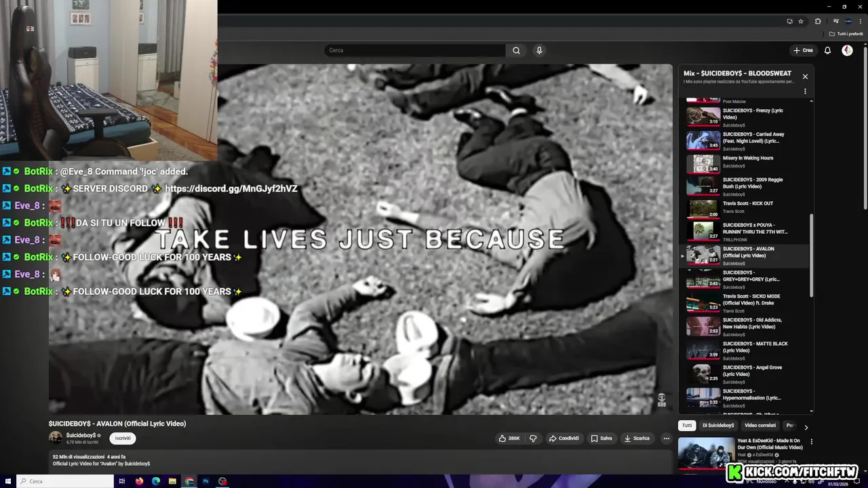
Task: Click the Windows taskbar Cerca search box
Action: tap(65, 481)
